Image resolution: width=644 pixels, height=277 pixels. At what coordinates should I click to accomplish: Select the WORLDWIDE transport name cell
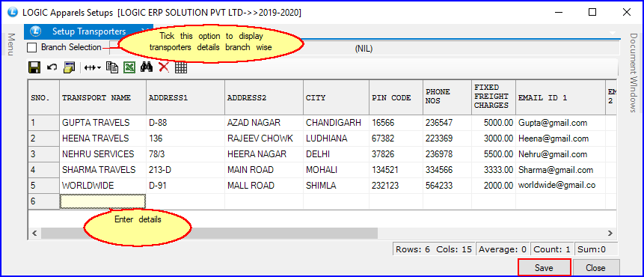(x=102, y=186)
